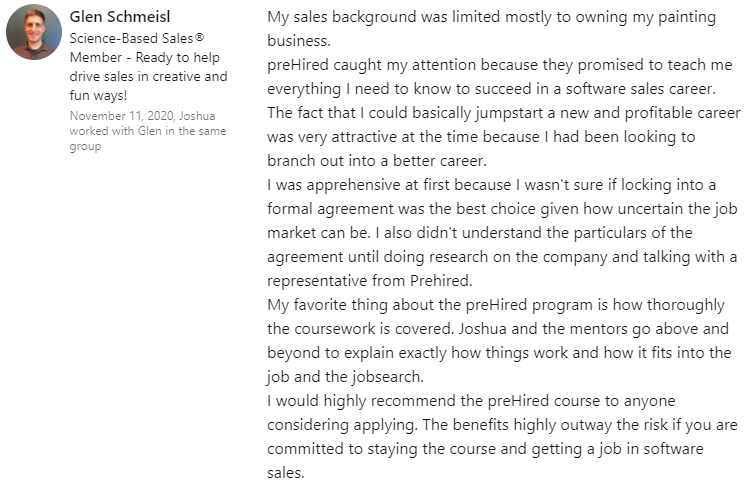Click the November 11, 2020 date text
The width and height of the screenshot is (756, 486).
pyautogui.click(x=114, y=116)
